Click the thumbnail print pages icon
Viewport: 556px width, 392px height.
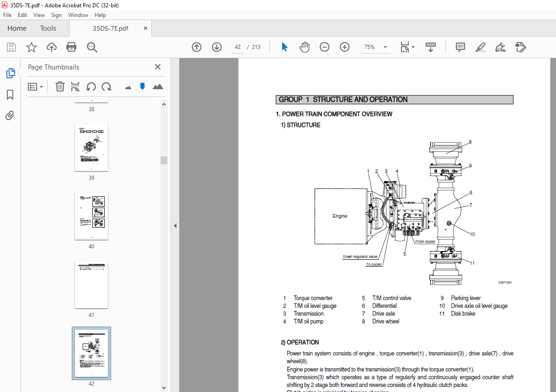75,86
